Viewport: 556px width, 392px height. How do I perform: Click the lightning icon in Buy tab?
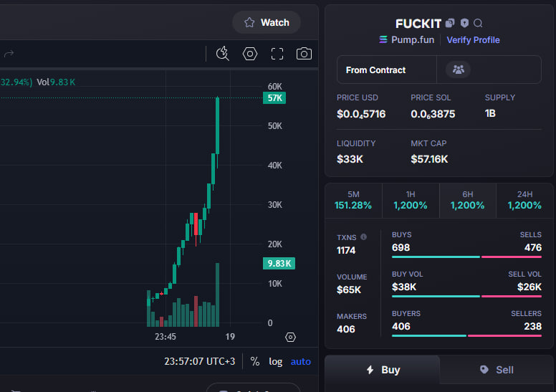(370, 370)
